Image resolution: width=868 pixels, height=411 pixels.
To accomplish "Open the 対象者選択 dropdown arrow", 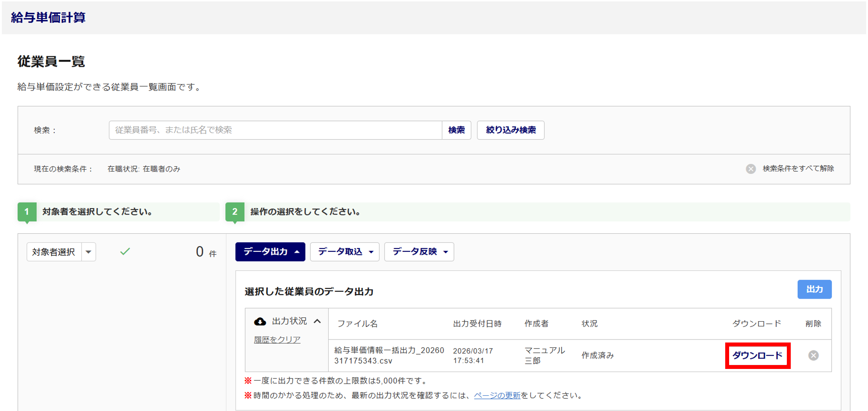I will (x=89, y=252).
